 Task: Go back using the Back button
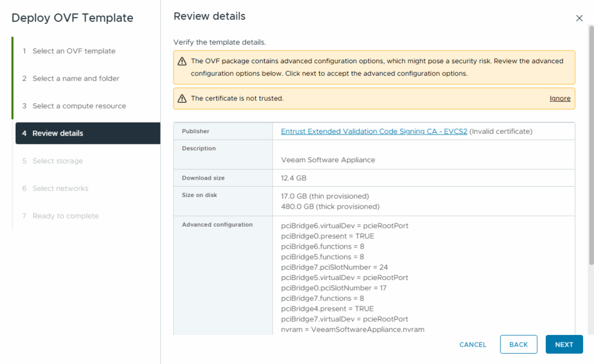tap(518, 344)
